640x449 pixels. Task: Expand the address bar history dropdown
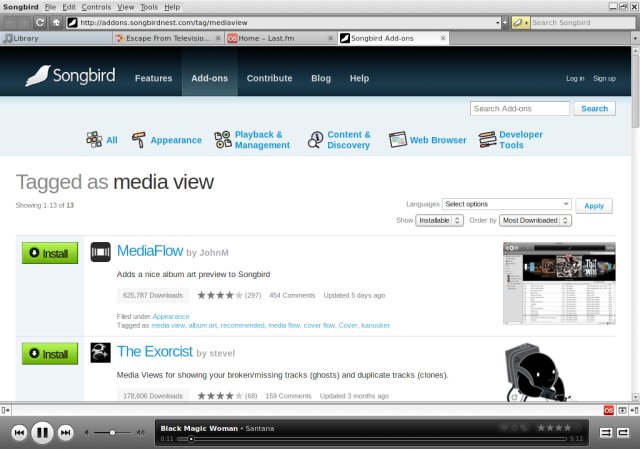pos(498,23)
